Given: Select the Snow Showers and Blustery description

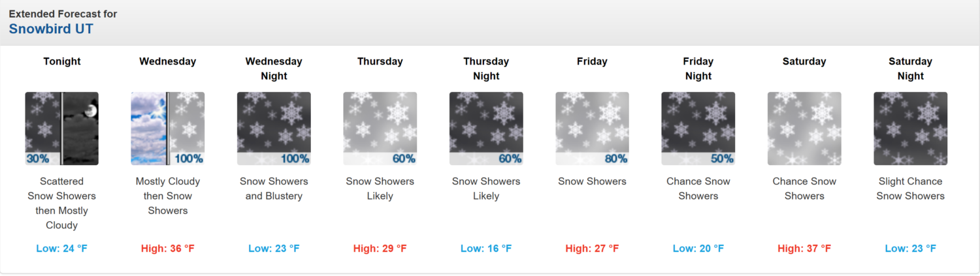Looking at the screenshot, I should point(274,189).
